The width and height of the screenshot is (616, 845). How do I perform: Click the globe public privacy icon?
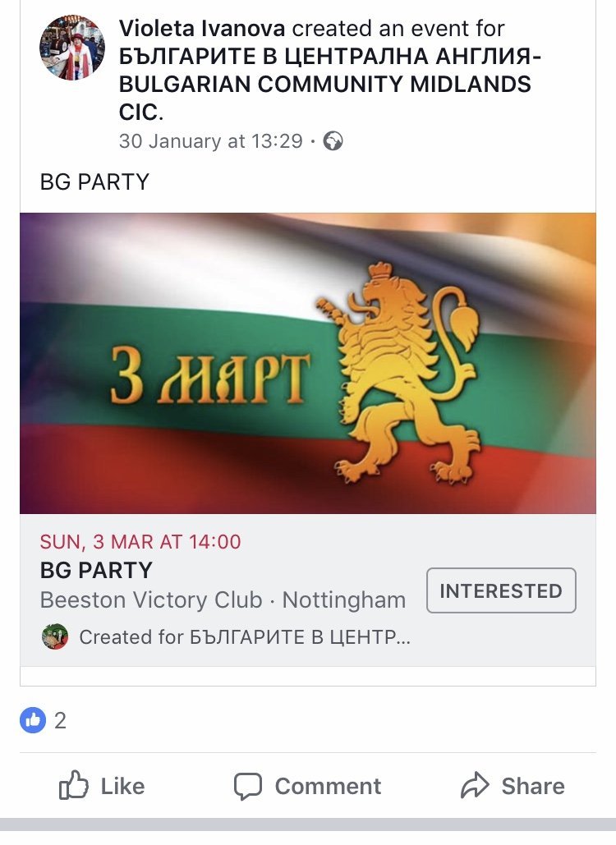333,141
